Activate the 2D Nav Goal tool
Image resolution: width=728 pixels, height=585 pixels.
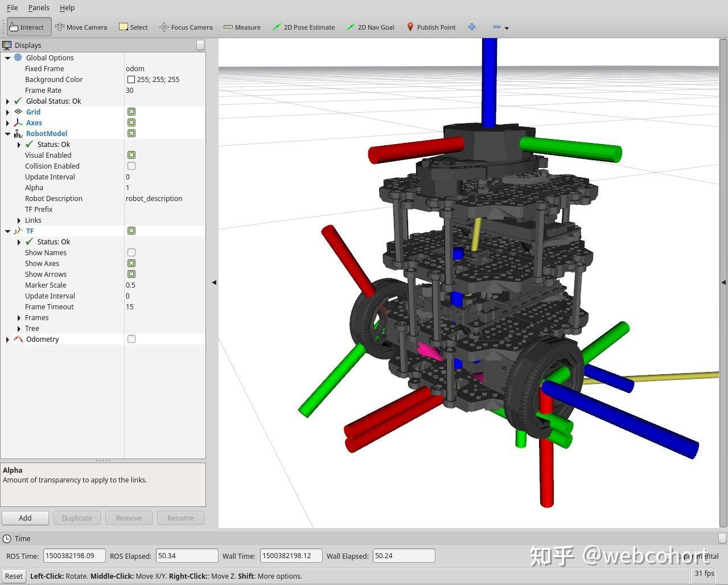[x=371, y=27]
